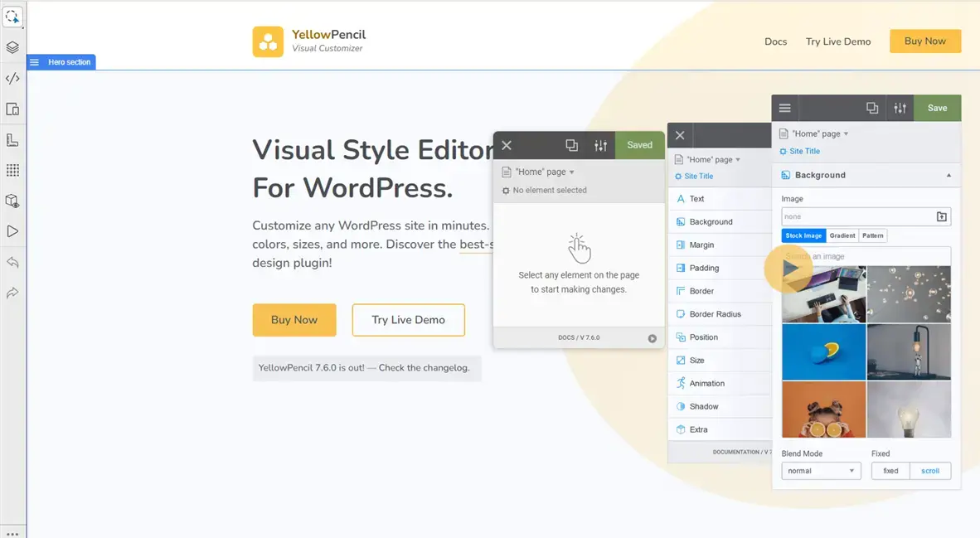Open the Position property group
Viewport: 980px width, 538px height.
coord(720,337)
